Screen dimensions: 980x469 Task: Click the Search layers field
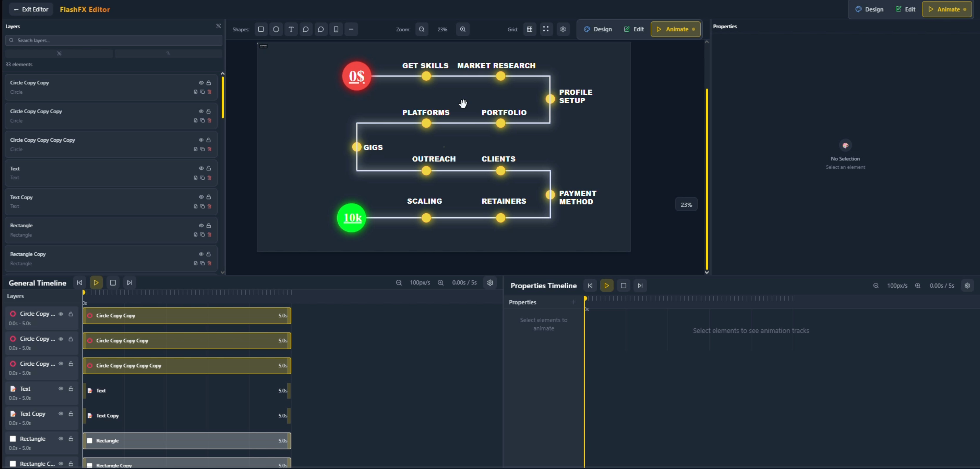coord(114,40)
